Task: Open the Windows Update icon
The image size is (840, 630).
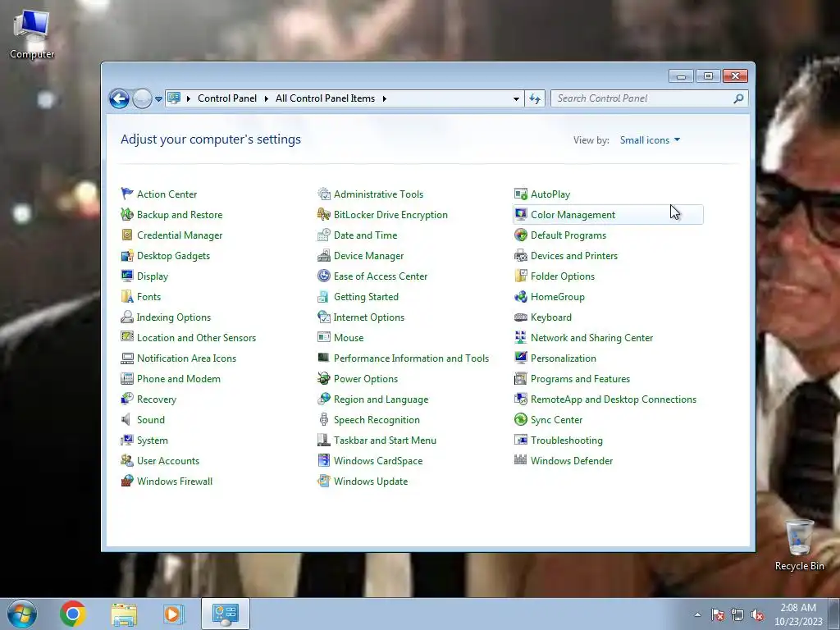Action: (323, 481)
